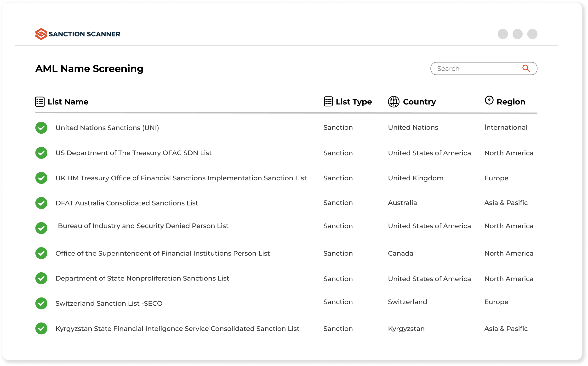Click the red search magnifier icon
This screenshot has height=366, width=588.
coord(526,69)
